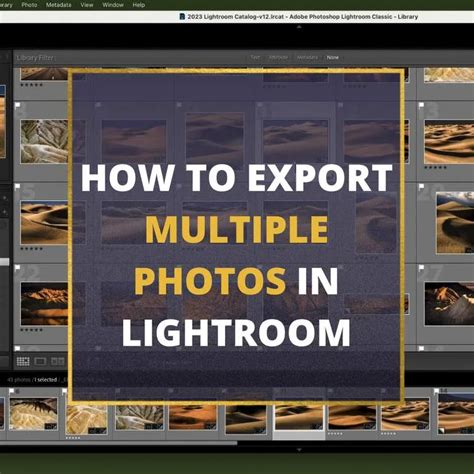Screen dimensions: 474x474
Task: Toggle flag on right rippled dunes grid cell
Action: coord(421,105)
